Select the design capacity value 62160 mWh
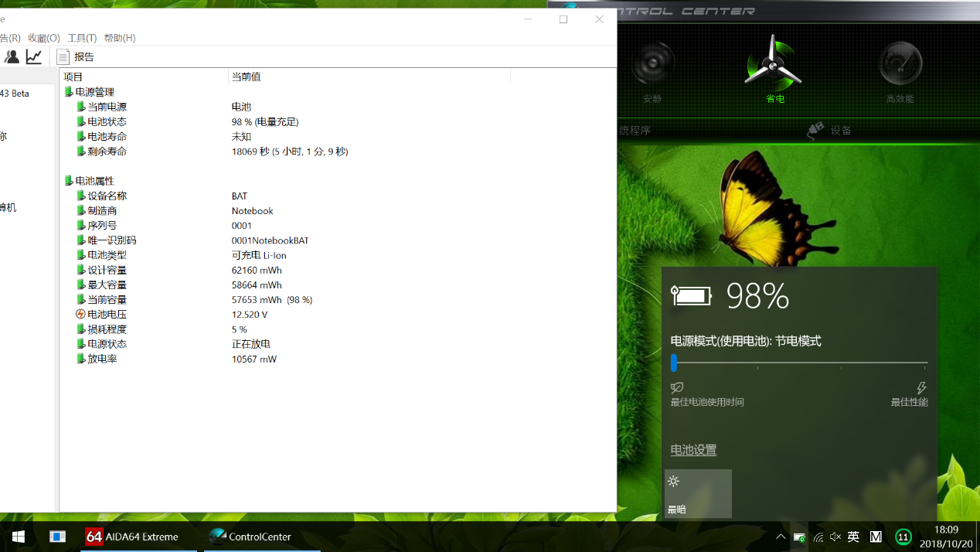The height and width of the screenshot is (552, 980). click(257, 271)
